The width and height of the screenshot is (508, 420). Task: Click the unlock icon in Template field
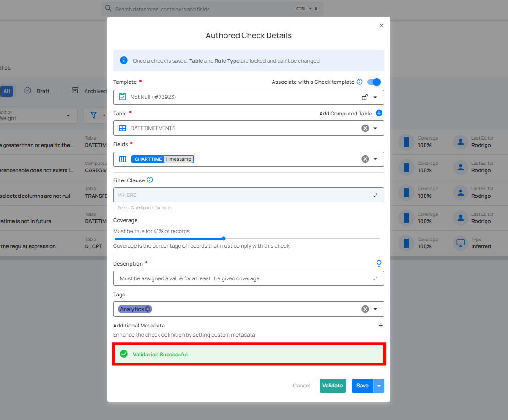pos(365,97)
